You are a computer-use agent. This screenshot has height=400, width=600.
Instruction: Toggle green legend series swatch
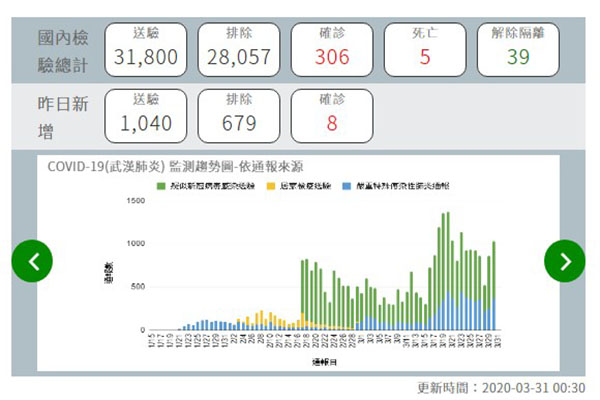pos(161,186)
